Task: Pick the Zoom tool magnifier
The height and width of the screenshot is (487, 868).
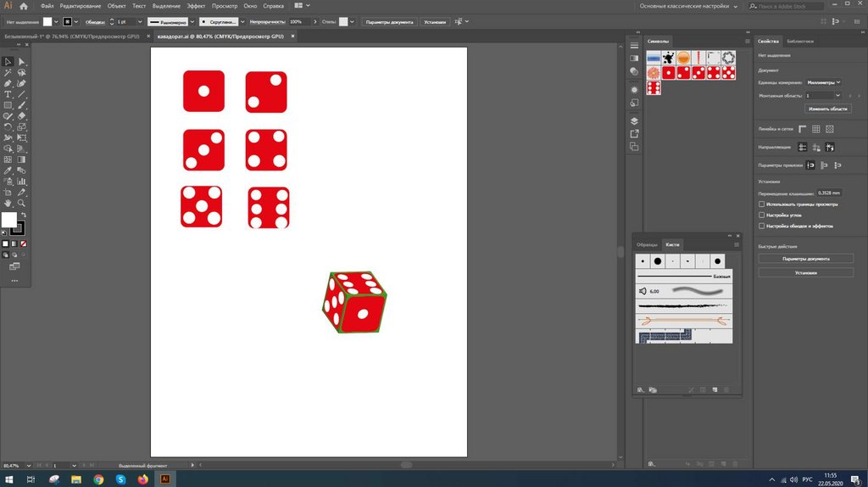Action: click(x=21, y=203)
